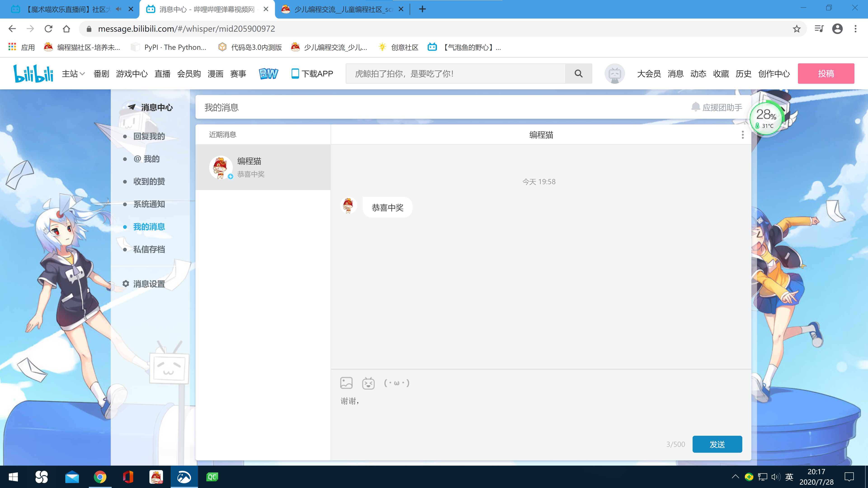Open 系统通知 in the sidebar
868x488 pixels.
(149, 204)
